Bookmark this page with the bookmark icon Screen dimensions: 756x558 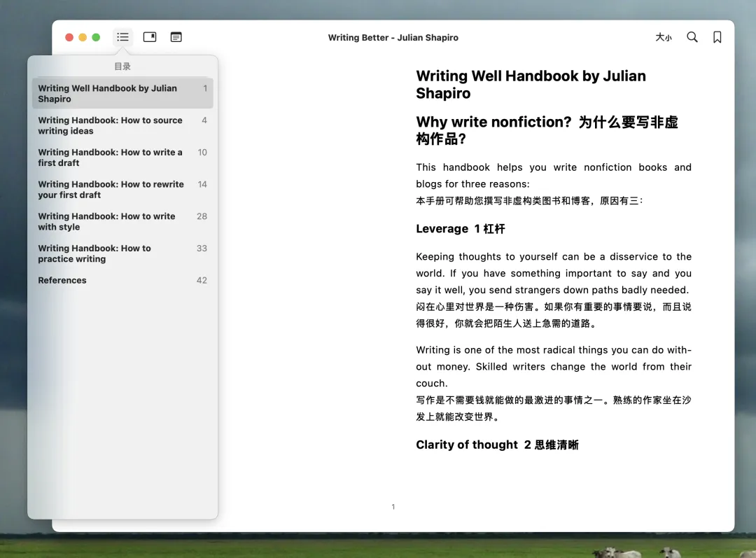pos(717,37)
